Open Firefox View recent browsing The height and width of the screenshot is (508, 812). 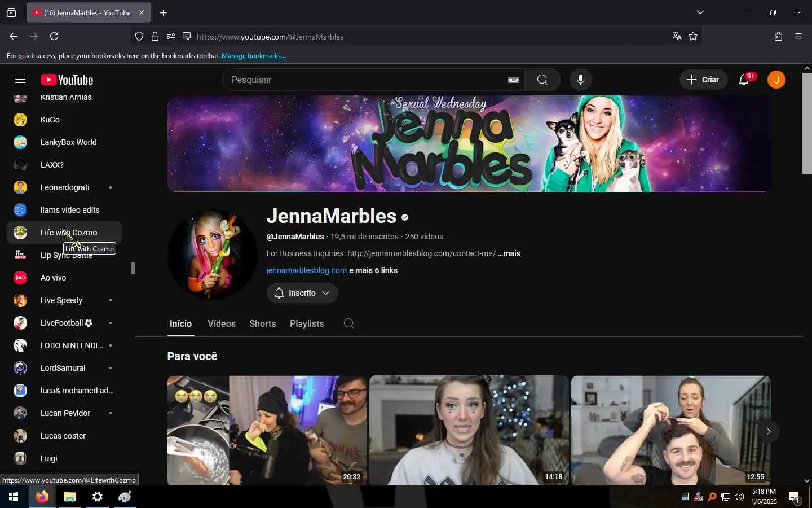pos(11,12)
